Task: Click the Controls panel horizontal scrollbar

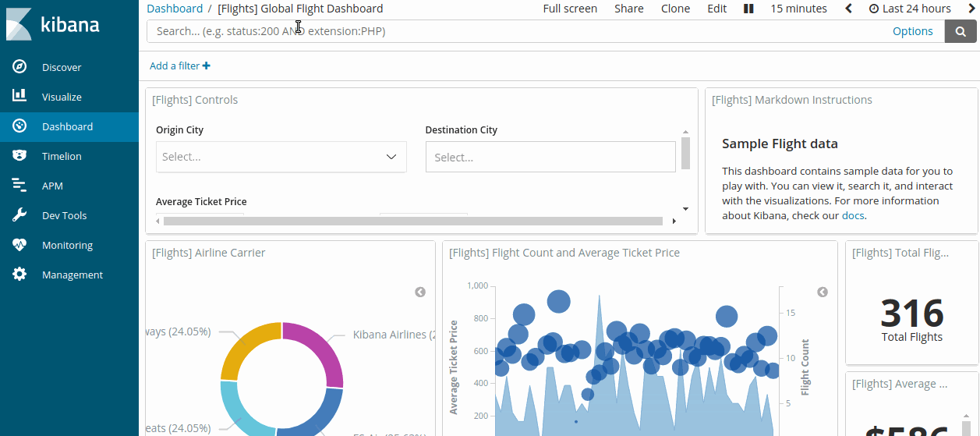Action: pyautogui.click(x=413, y=222)
